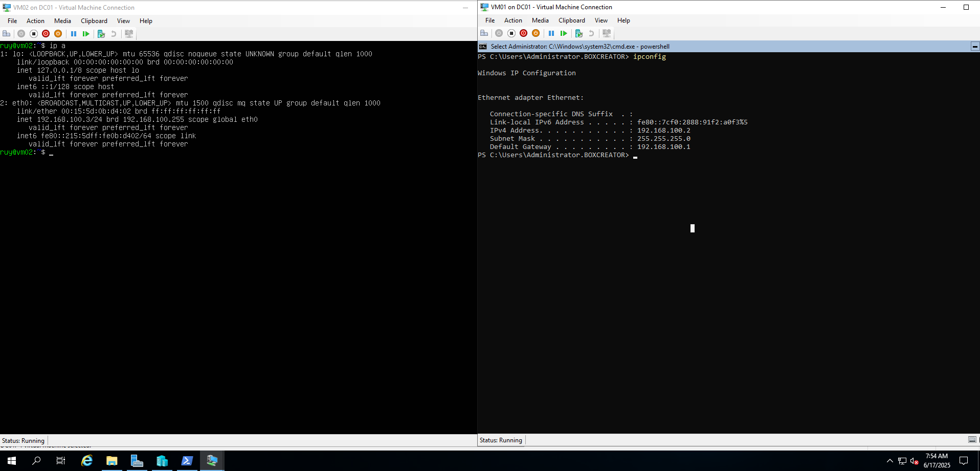Image resolution: width=980 pixels, height=471 pixels.
Task: Open the Media menu in VM01 window
Action: (x=540, y=20)
